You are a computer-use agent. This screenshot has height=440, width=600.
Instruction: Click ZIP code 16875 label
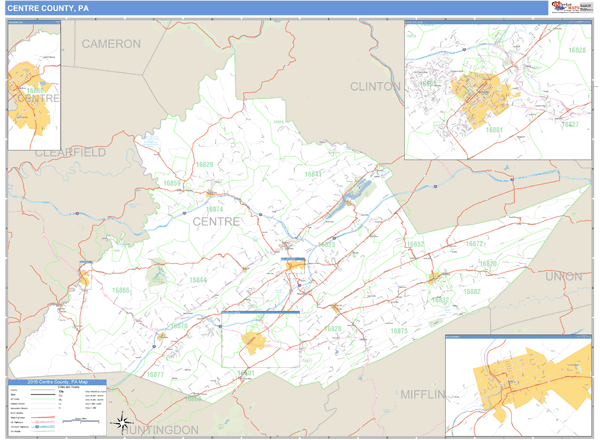click(399, 331)
